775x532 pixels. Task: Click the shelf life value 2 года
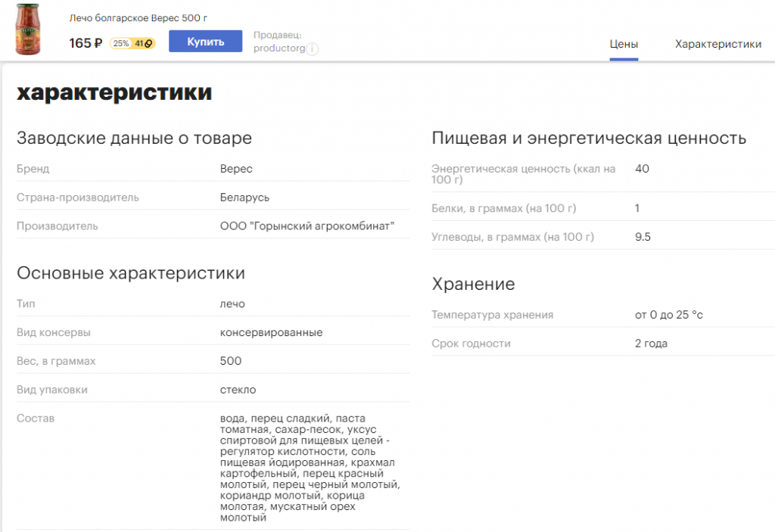(x=651, y=344)
